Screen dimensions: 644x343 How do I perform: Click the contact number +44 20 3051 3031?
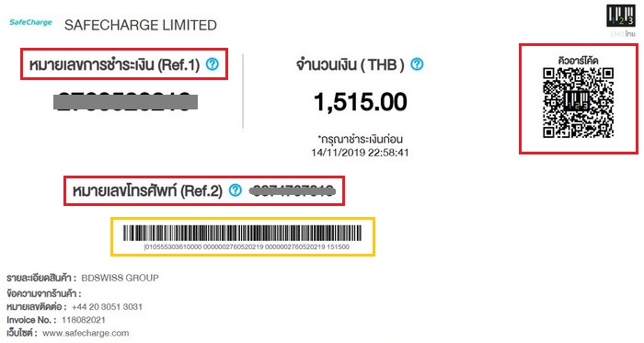tap(107, 307)
